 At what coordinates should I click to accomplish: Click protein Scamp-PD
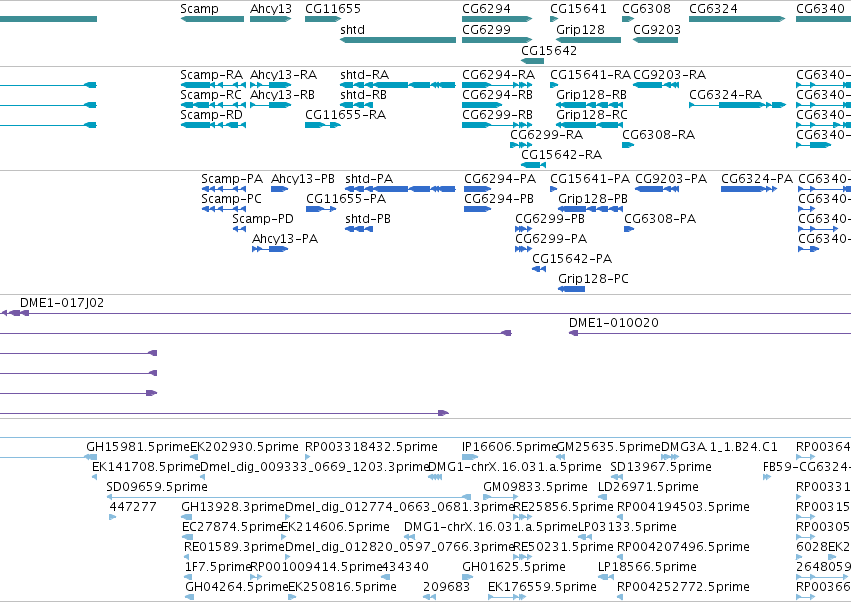point(239,230)
